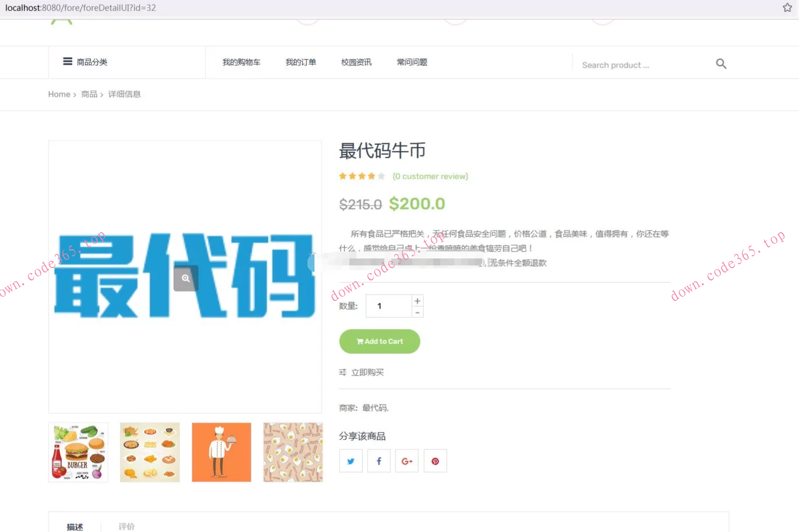The image size is (799, 532).
Task: Switch to the 评价 tab
Action: pyautogui.click(x=126, y=526)
